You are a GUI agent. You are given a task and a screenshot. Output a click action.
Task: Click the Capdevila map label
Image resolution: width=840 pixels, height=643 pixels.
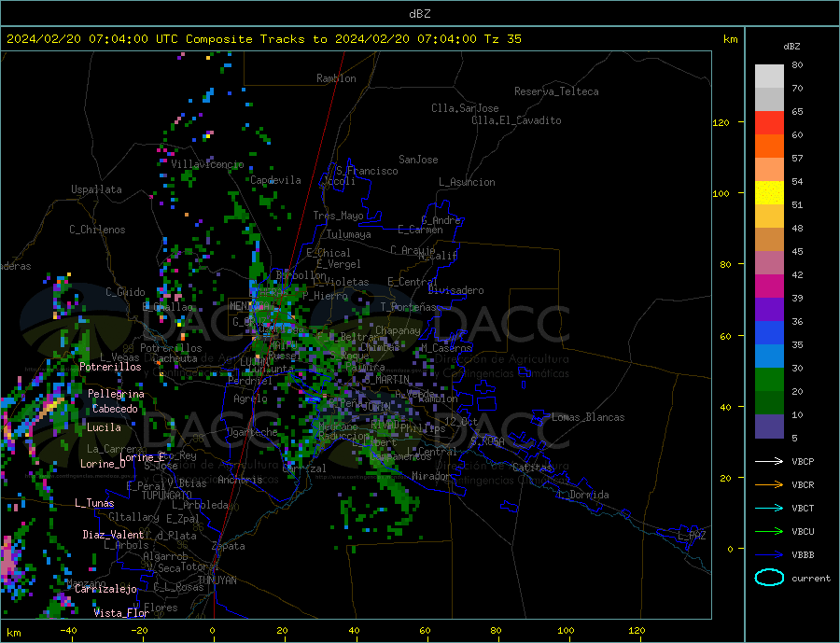(x=275, y=180)
